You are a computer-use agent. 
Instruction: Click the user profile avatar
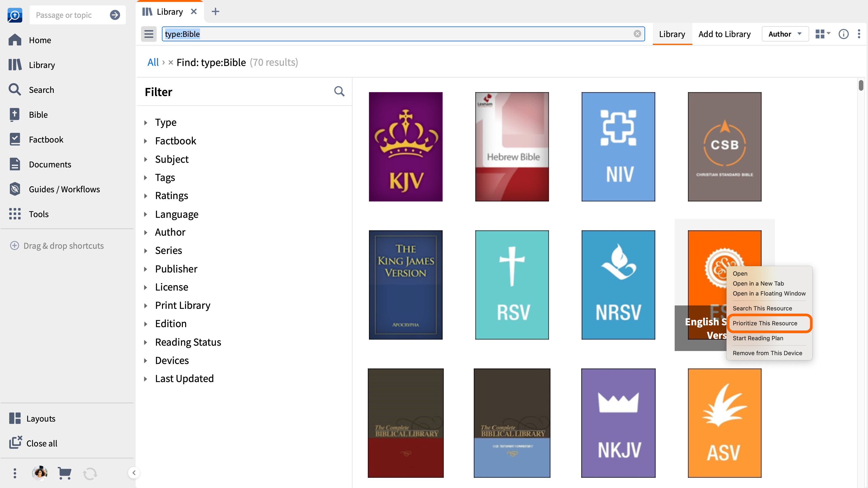[x=40, y=473]
